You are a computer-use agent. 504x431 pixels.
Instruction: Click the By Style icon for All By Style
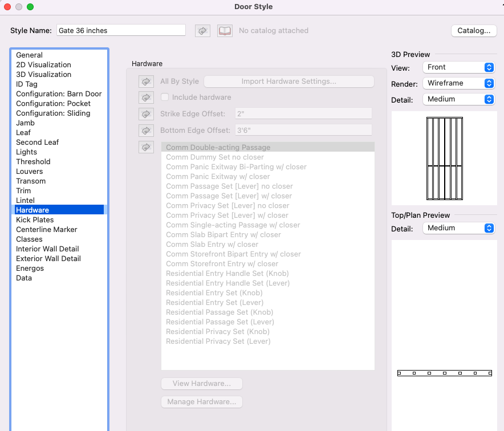(x=146, y=81)
